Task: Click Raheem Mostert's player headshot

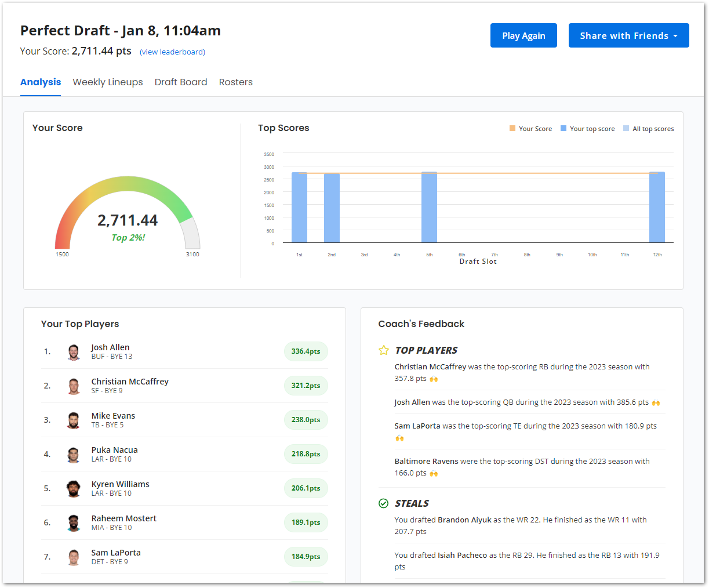Action: (x=74, y=523)
